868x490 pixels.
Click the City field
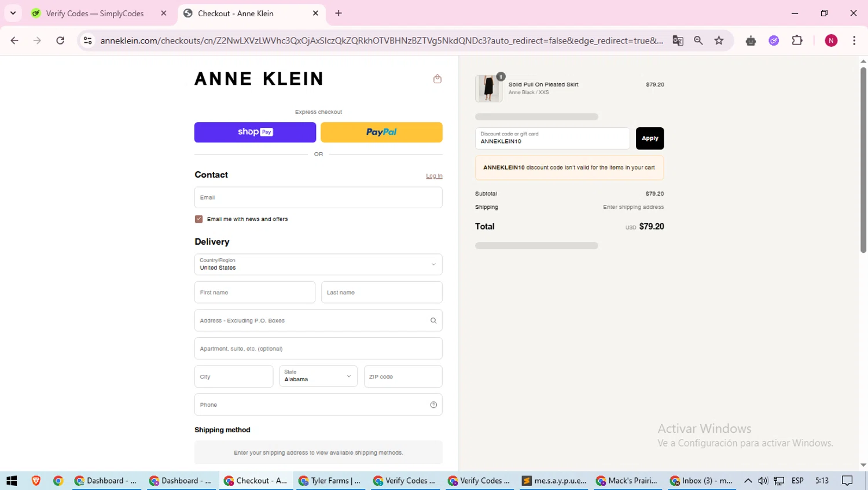pyautogui.click(x=234, y=377)
